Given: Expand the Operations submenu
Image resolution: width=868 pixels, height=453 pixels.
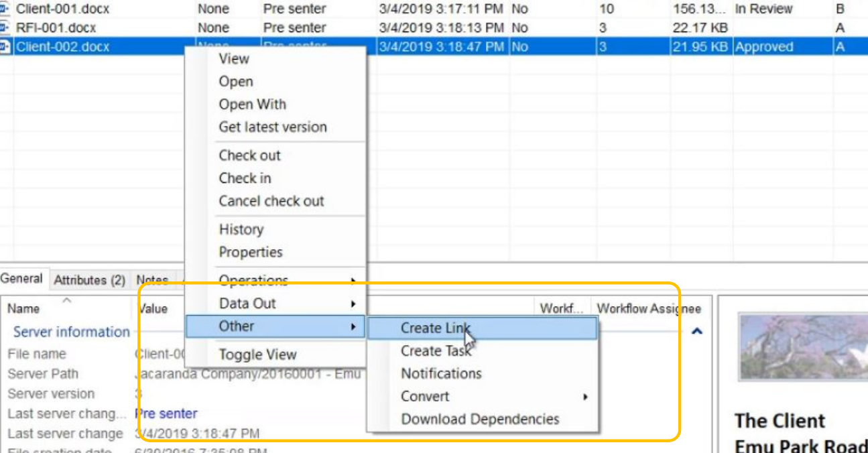Looking at the screenshot, I should point(353,281).
